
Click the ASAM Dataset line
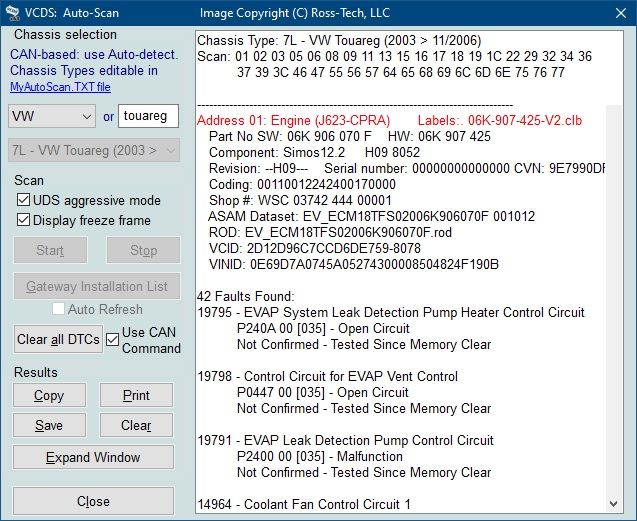click(372, 216)
